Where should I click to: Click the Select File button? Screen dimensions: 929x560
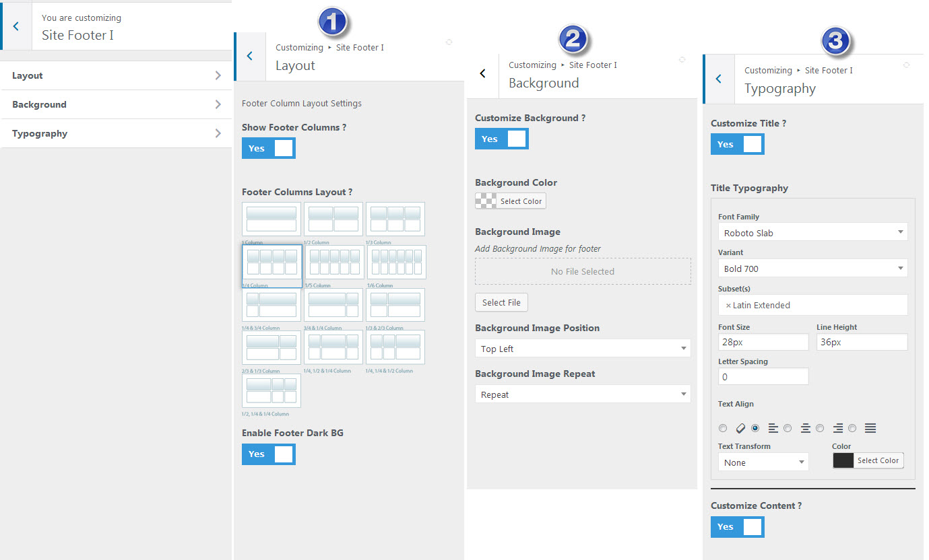(x=501, y=303)
